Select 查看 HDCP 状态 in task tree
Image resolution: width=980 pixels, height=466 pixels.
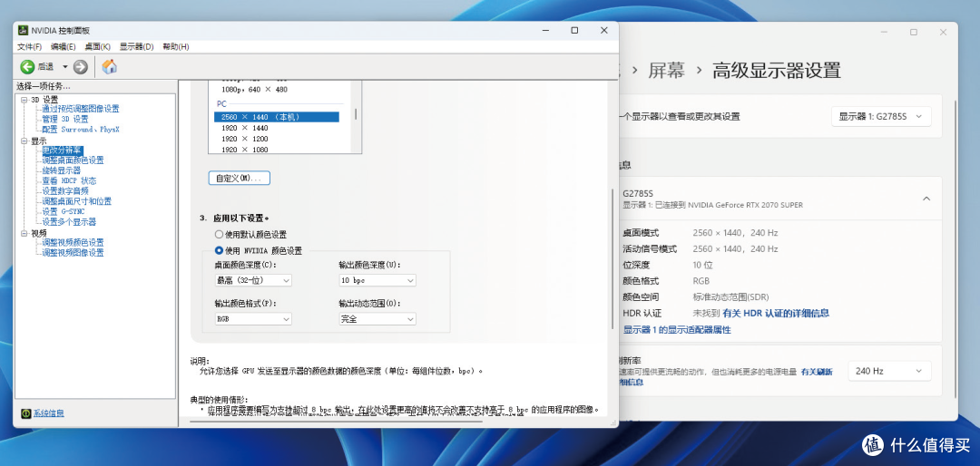pyautogui.click(x=69, y=180)
